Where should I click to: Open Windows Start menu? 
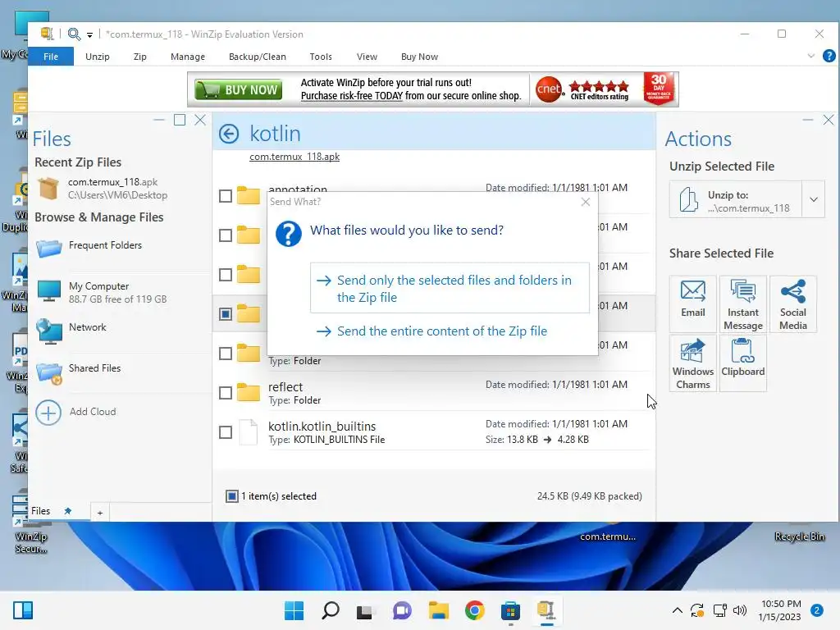(294, 610)
